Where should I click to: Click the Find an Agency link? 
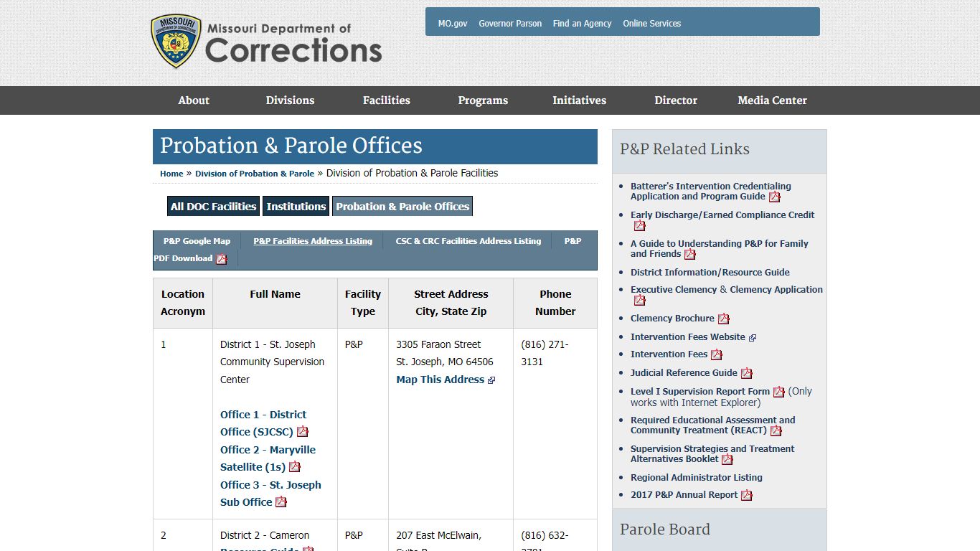point(582,24)
